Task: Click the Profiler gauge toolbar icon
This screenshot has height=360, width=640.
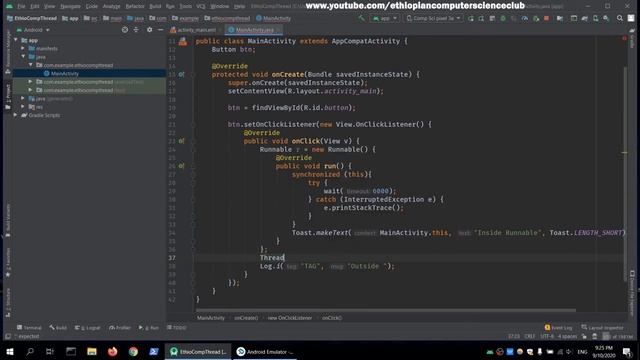Action: [524, 18]
